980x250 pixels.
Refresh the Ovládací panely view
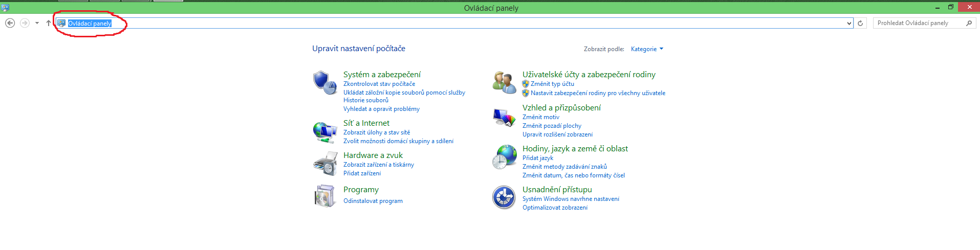[x=860, y=23]
